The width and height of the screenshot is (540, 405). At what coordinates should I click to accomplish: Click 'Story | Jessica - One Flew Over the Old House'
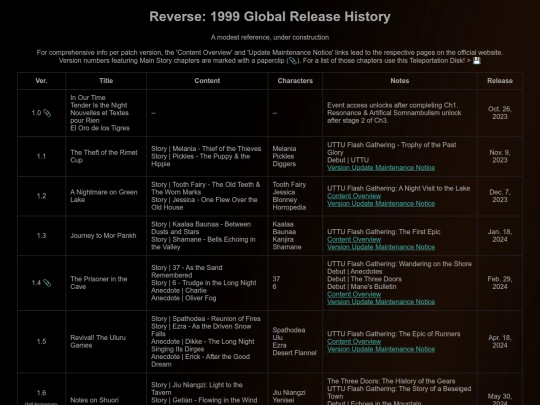(x=204, y=204)
